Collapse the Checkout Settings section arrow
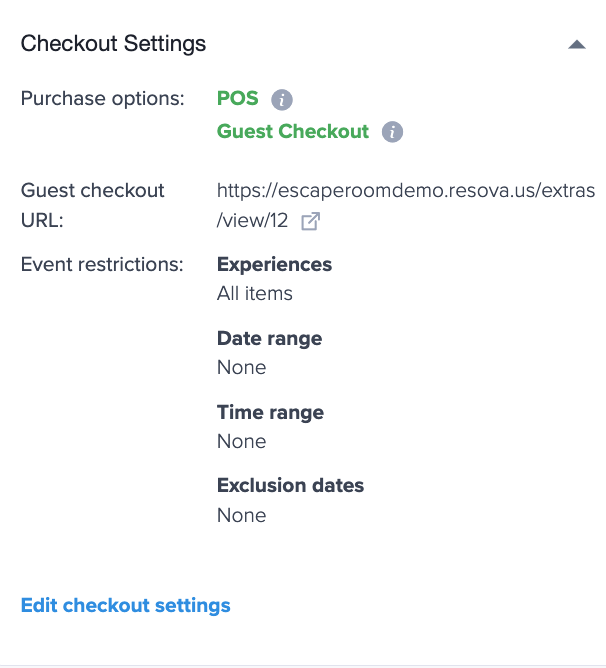This screenshot has height=668, width=606. click(577, 44)
